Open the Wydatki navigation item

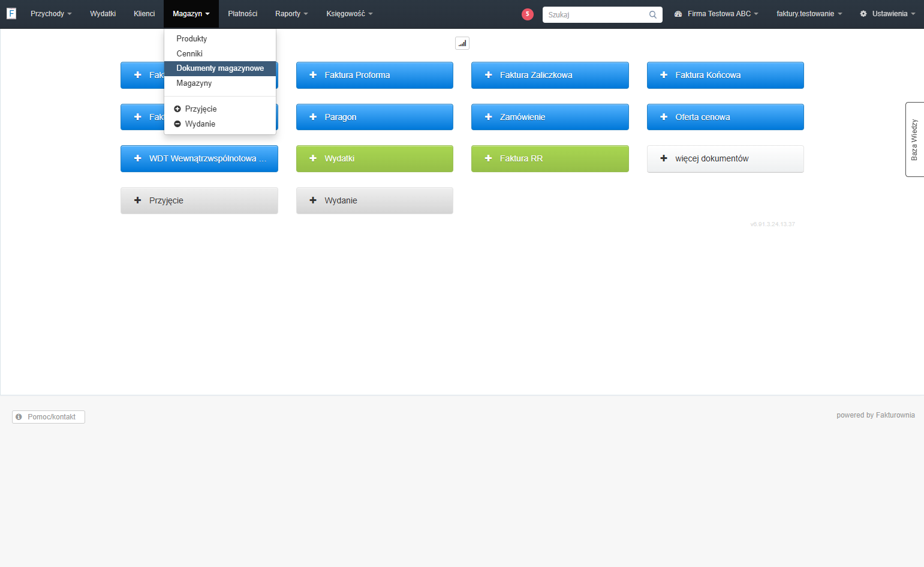103,14
